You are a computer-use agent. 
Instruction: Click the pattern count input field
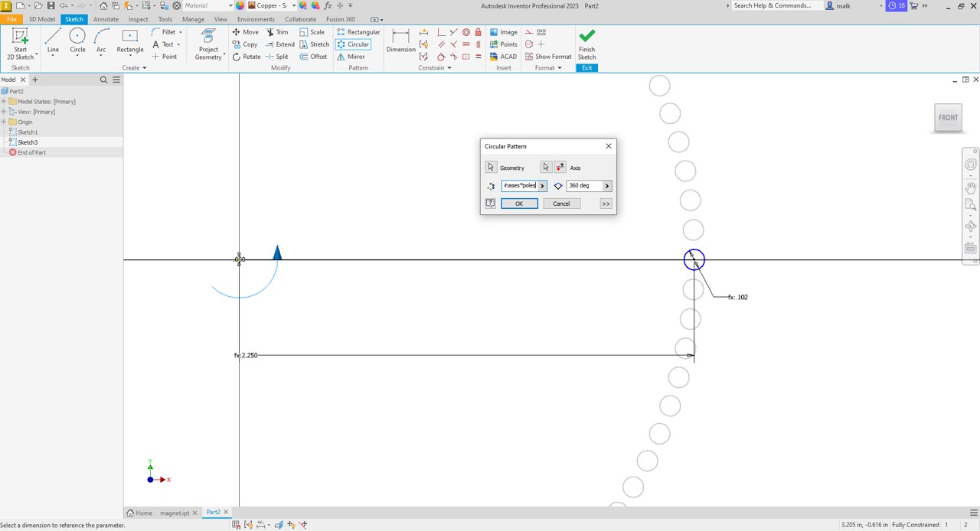pyautogui.click(x=520, y=186)
